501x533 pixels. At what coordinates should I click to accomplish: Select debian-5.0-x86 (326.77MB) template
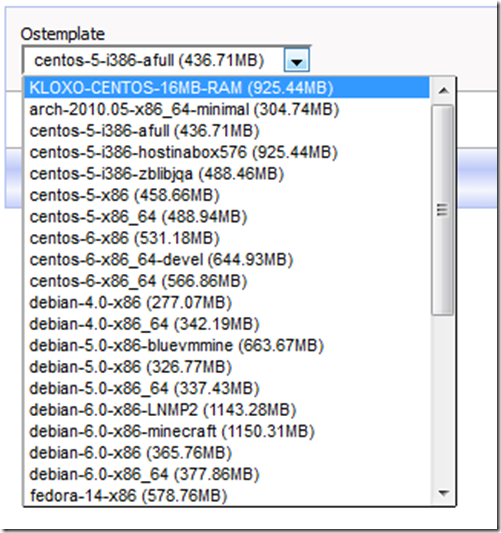tap(227, 366)
